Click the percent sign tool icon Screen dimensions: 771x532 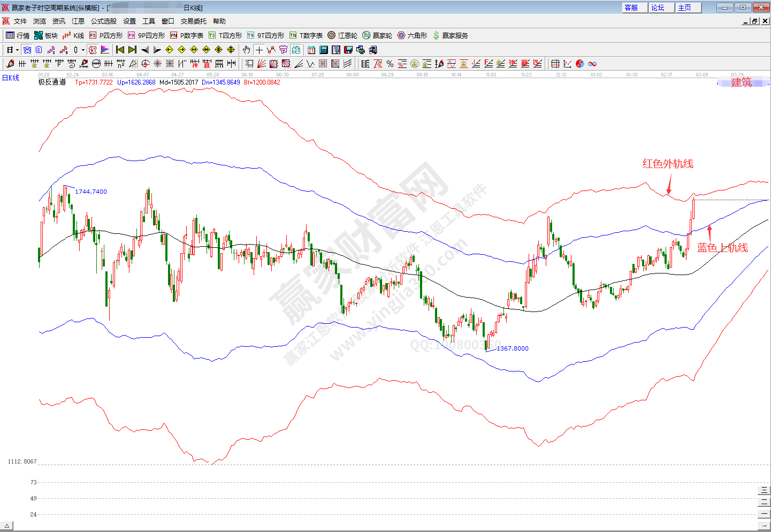[390, 64]
